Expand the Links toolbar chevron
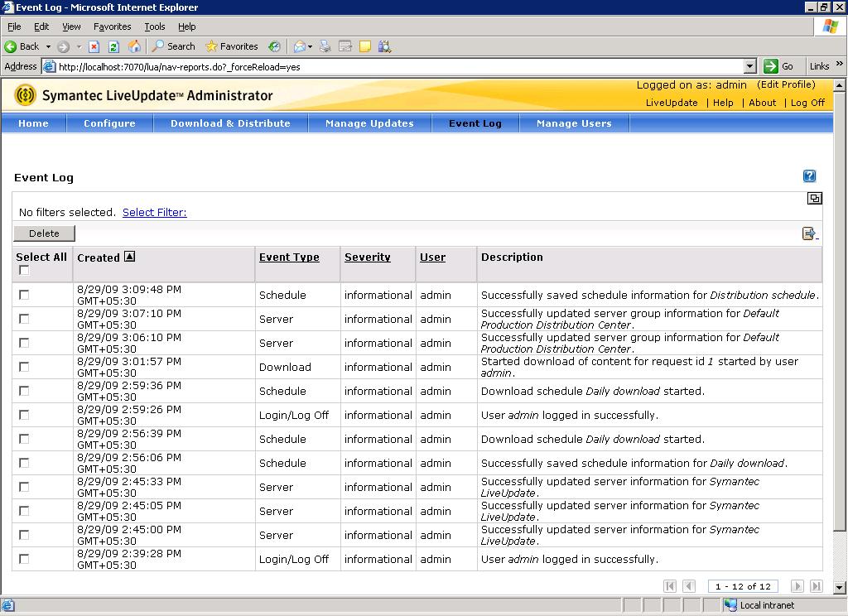848x616 pixels. pyautogui.click(x=840, y=64)
